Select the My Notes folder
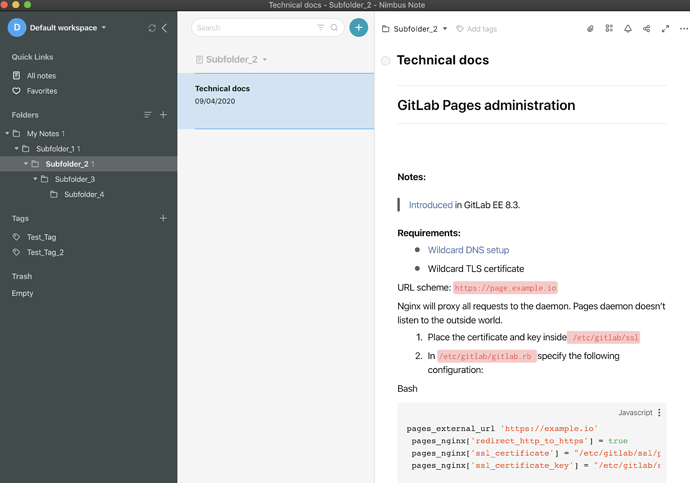Screen dimensions: 690x483 coord(45,133)
